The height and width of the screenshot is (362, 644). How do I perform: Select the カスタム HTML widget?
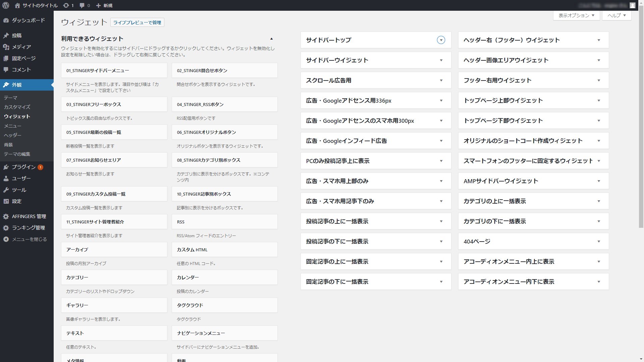(225, 250)
